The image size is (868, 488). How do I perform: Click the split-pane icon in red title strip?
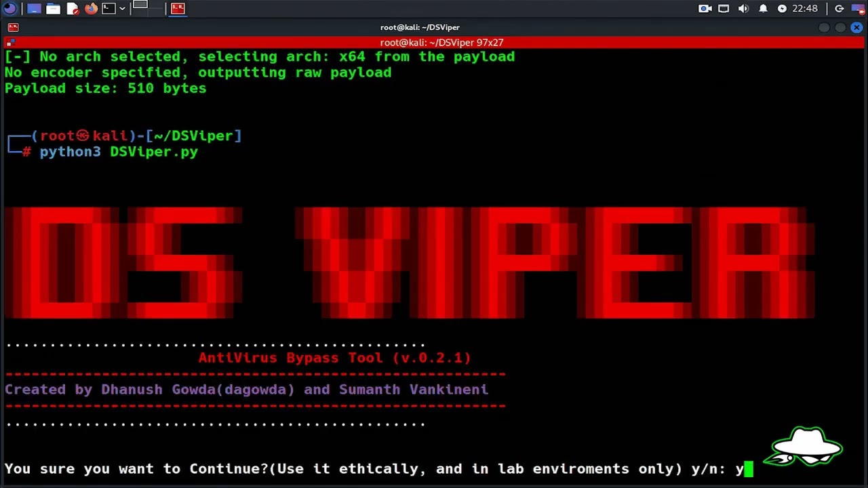click(x=9, y=43)
